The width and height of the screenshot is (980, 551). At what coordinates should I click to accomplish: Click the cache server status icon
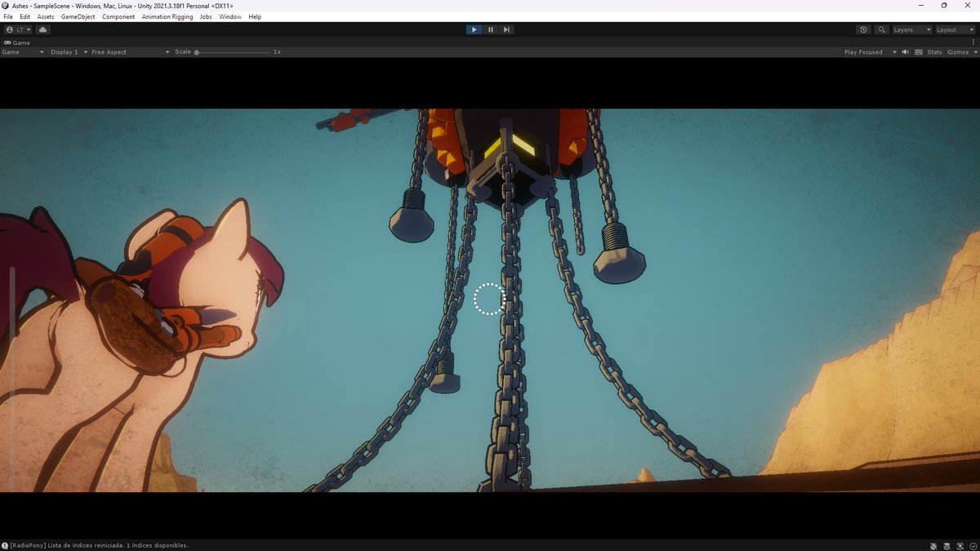(947, 545)
